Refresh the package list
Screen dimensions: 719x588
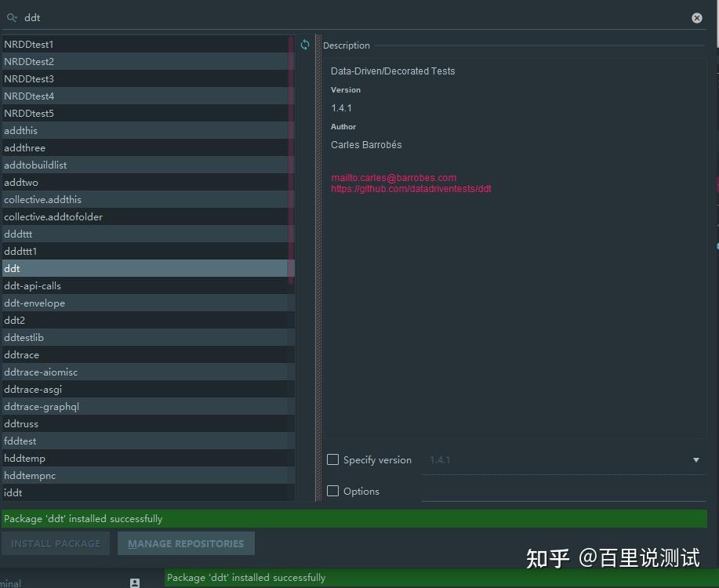[305, 45]
